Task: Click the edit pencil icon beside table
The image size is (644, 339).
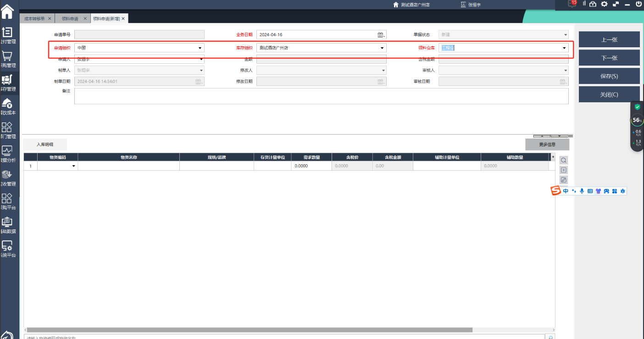Action: tap(564, 180)
